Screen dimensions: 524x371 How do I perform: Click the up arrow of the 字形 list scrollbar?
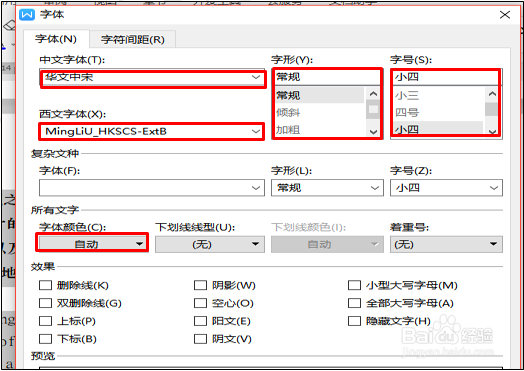(373, 94)
